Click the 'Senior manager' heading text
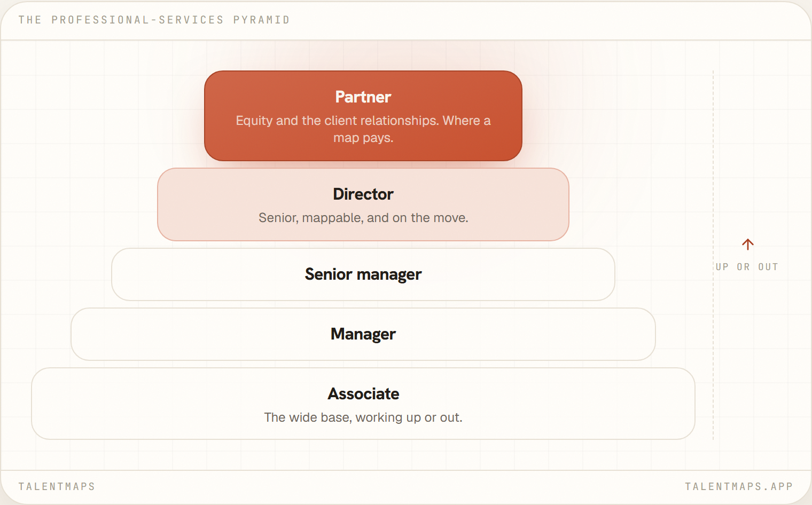The image size is (812, 505). click(363, 274)
